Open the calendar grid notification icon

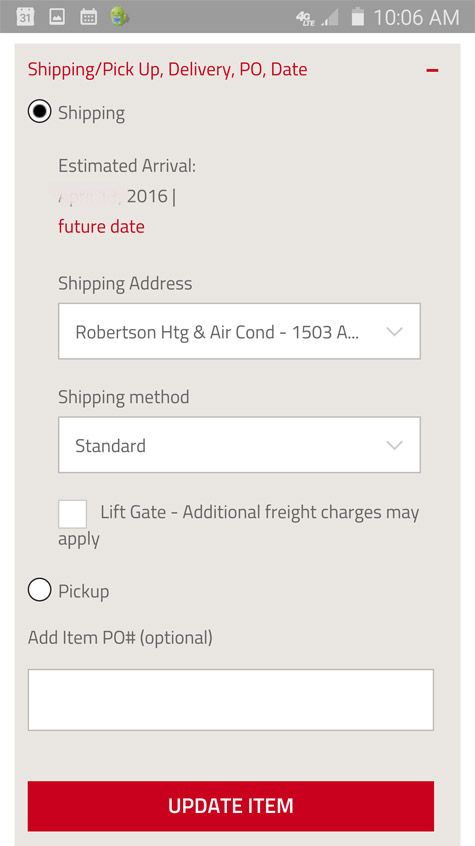[89, 17]
